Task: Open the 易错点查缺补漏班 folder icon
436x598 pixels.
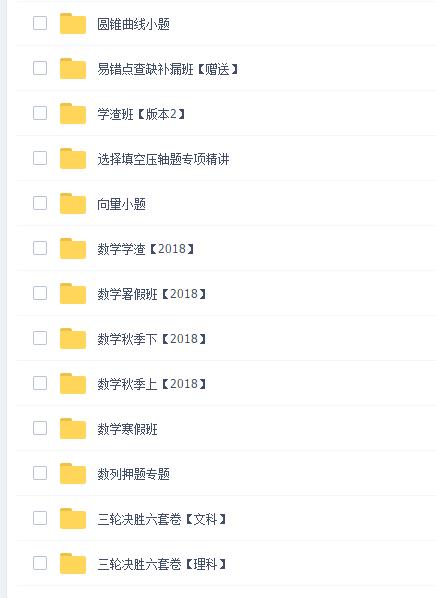Action: point(73,69)
